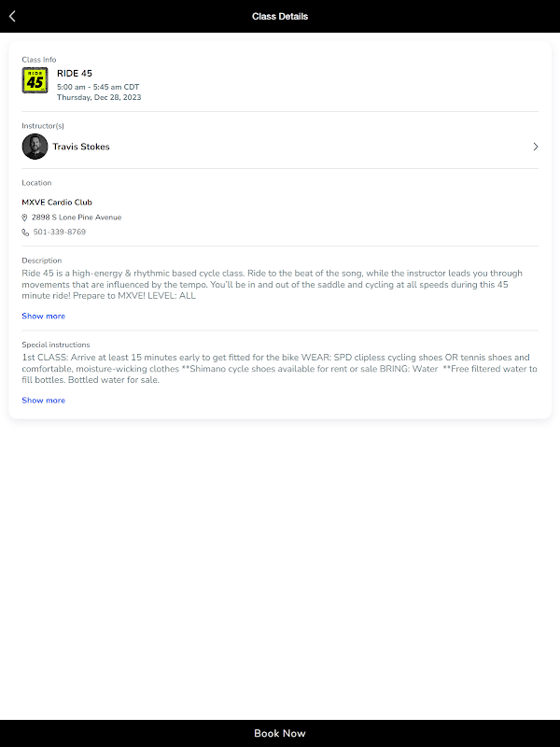Click Travis Stokes' profile photo
This screenshot has height=747, width=560.
point(35,147)
